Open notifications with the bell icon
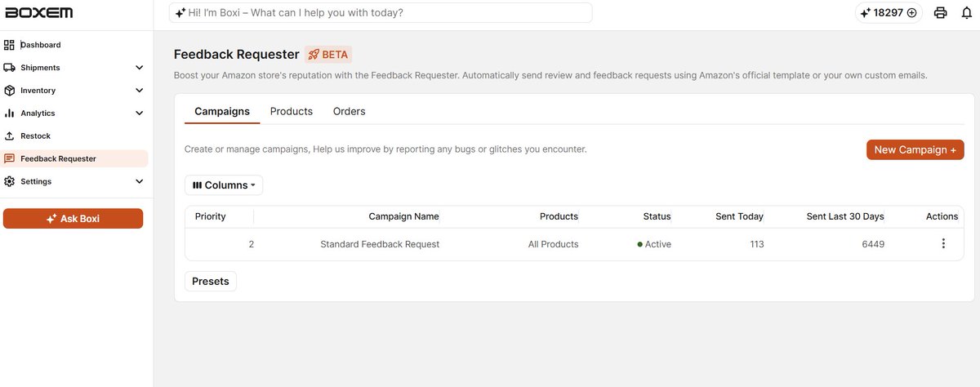Viewport: 980px width, 387px height. [x=967, y=13]
